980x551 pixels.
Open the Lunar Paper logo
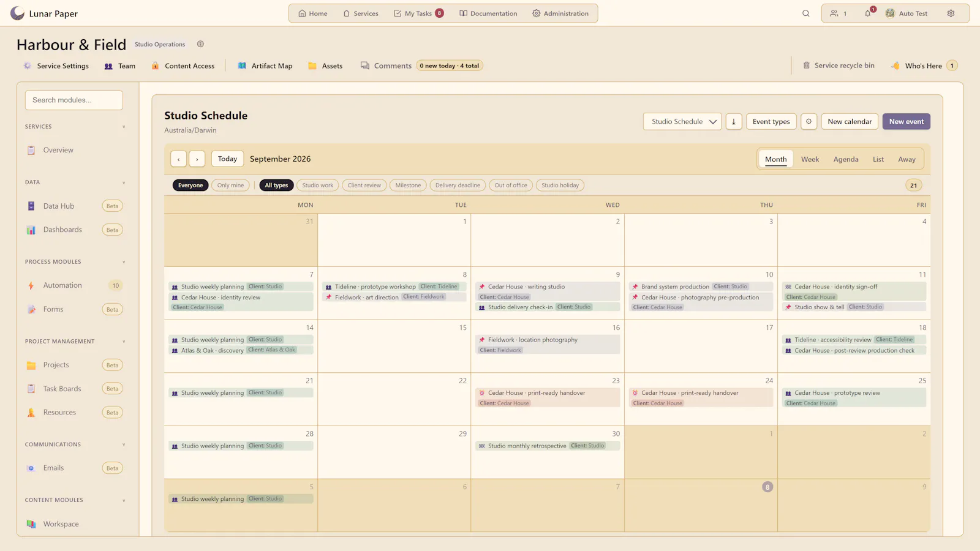pos(44,13)
